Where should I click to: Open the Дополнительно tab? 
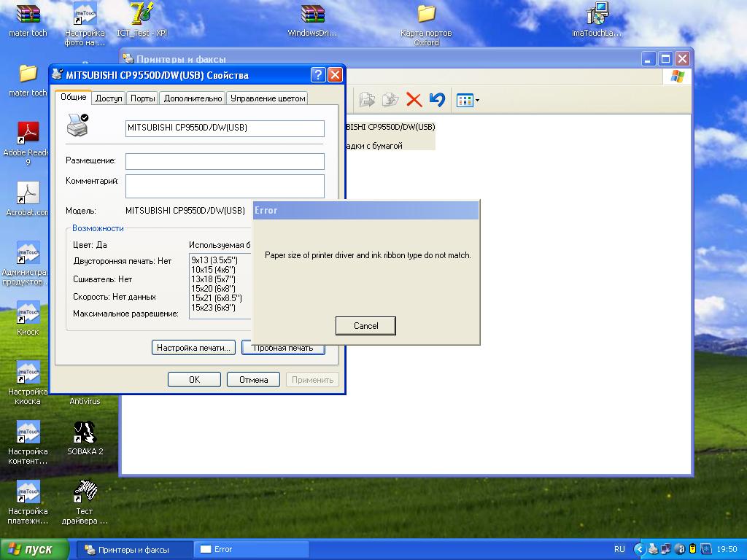point(193,98)
